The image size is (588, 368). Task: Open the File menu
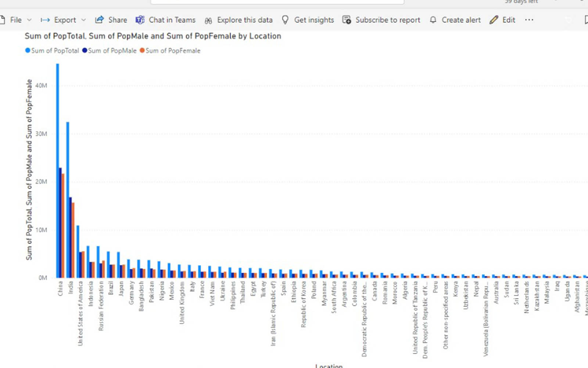tap(15, 20)
